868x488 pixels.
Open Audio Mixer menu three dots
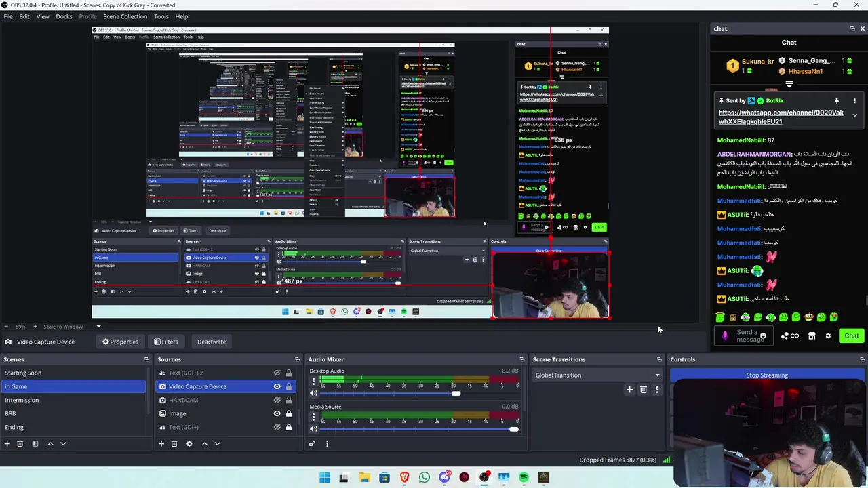[327, 444]
